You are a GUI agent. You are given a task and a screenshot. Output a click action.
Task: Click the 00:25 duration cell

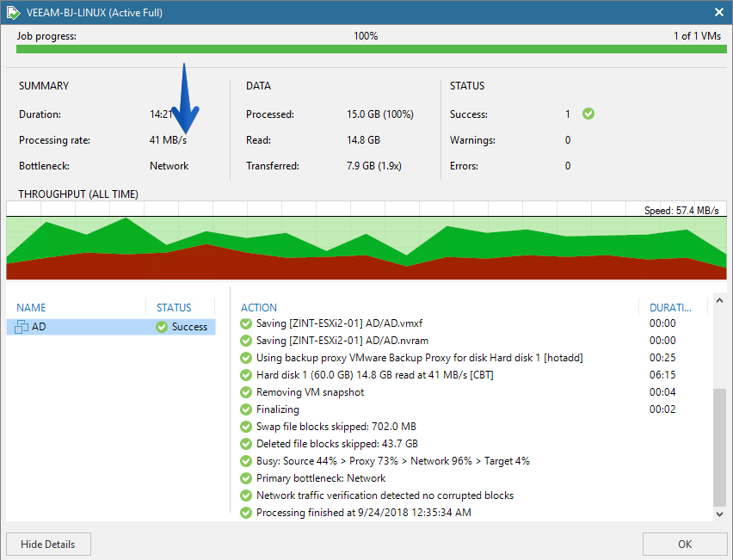pyautogui.click(x=662, y=358)
